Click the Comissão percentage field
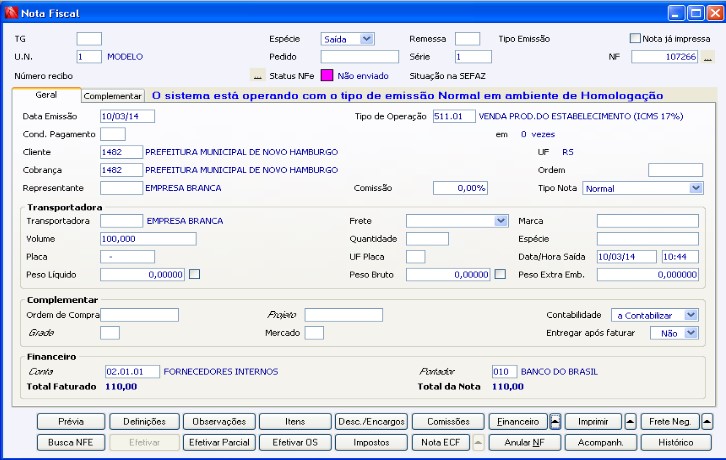This screenshot has width=726, height=460. click(x=460, y=188)
